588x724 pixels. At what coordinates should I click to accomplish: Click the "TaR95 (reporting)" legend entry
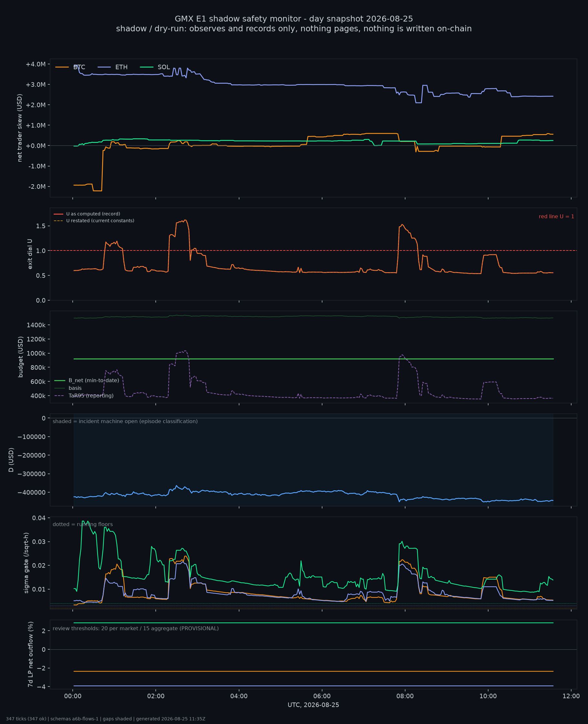point(84,396)
